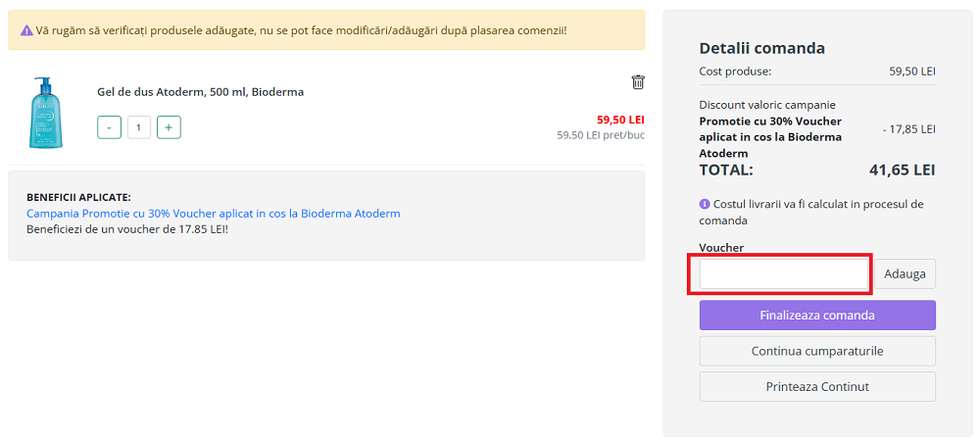Increase product quantity with plus button

click(x=169, y=127)
